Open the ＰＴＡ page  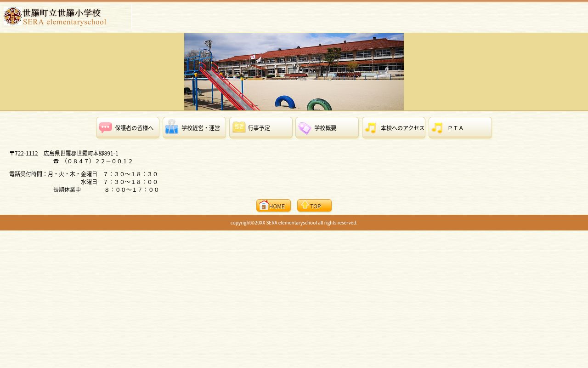coord(460,128)
